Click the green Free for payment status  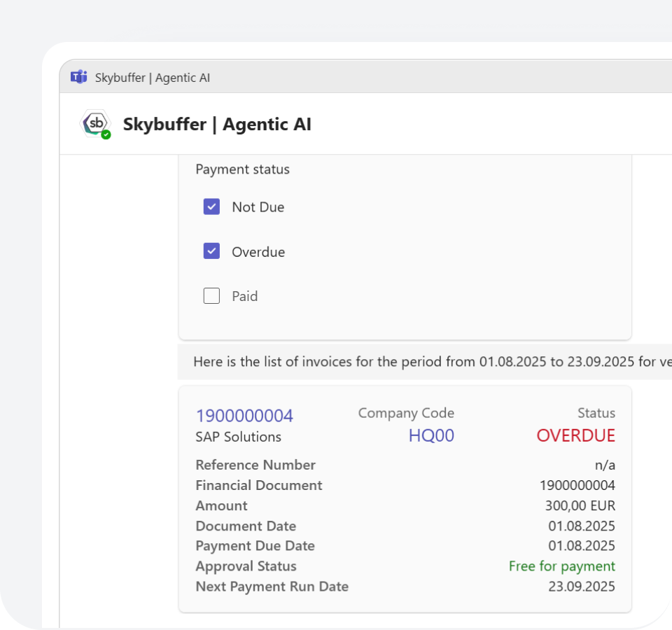(x=561, y=566)
